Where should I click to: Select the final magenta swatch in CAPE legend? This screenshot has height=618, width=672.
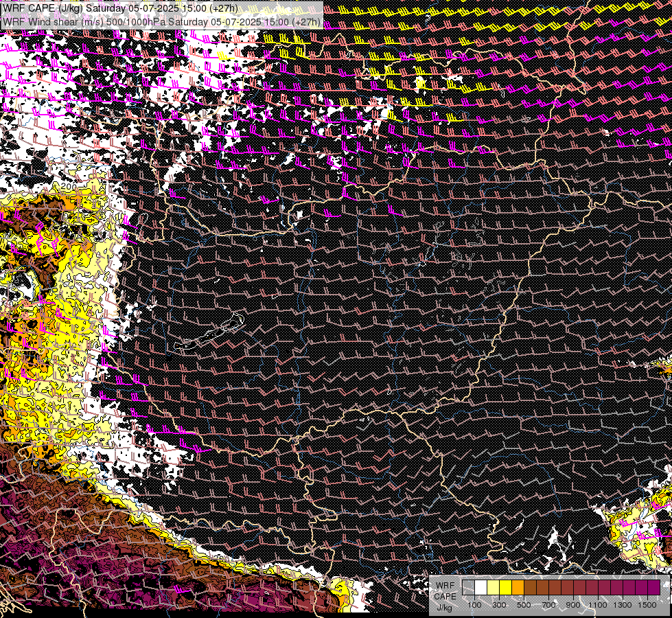(653, 588)
